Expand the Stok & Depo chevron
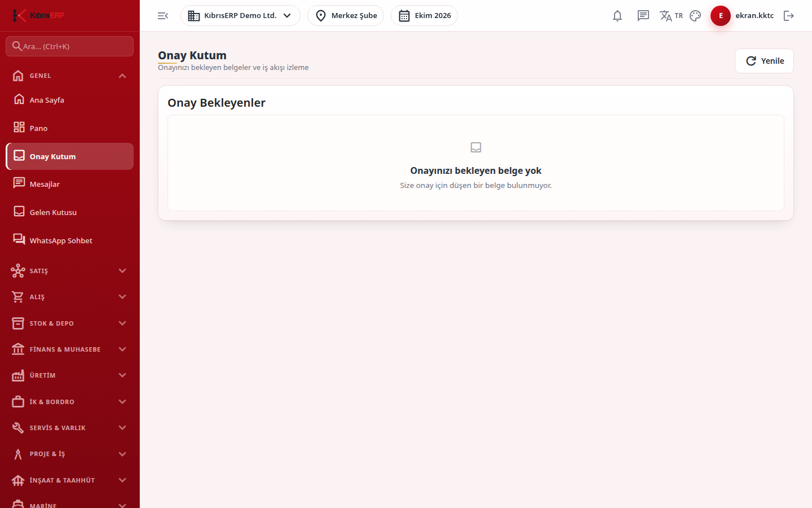Screen dimensions: 812x508 pos(122,323)
